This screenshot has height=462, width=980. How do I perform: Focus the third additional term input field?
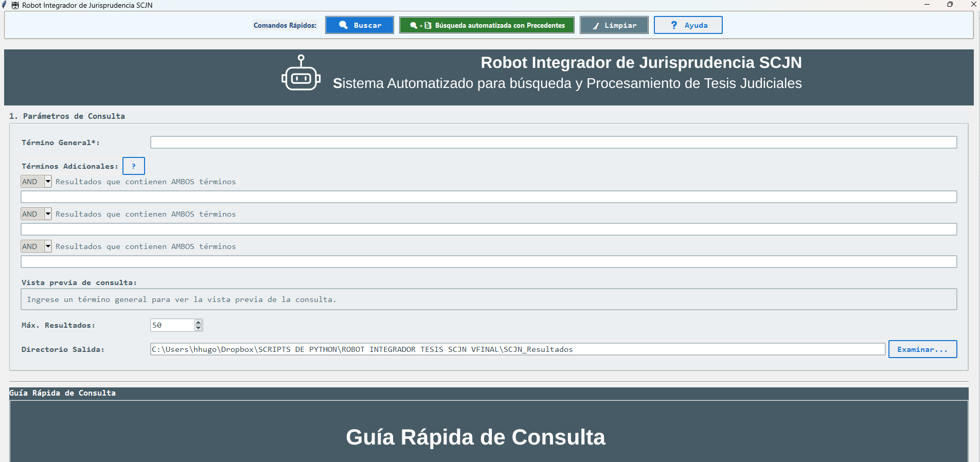[489, 262]
